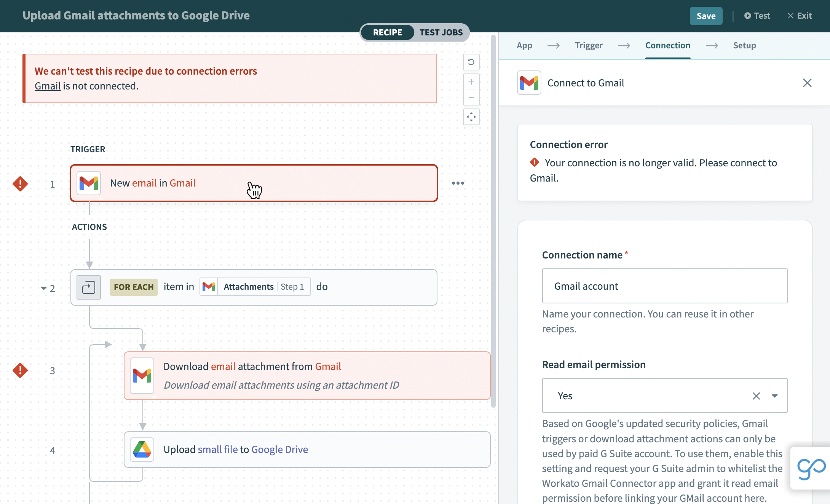Select the Upload small file to Google Drive step

pyautogui.click(x=307, y=450)
